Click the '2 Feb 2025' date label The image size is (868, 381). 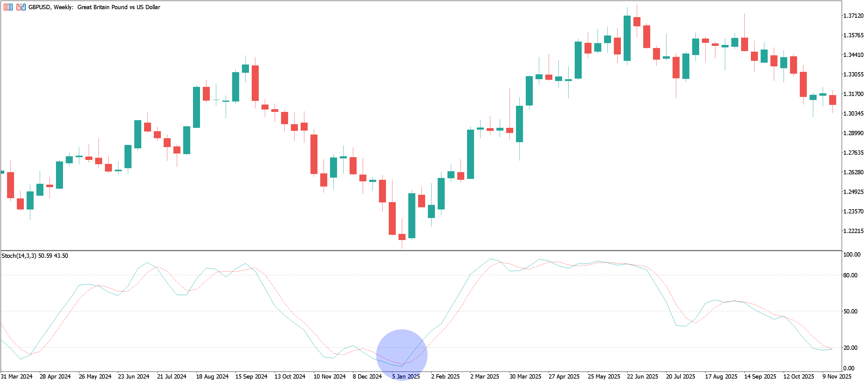click(x=445, y=377)
